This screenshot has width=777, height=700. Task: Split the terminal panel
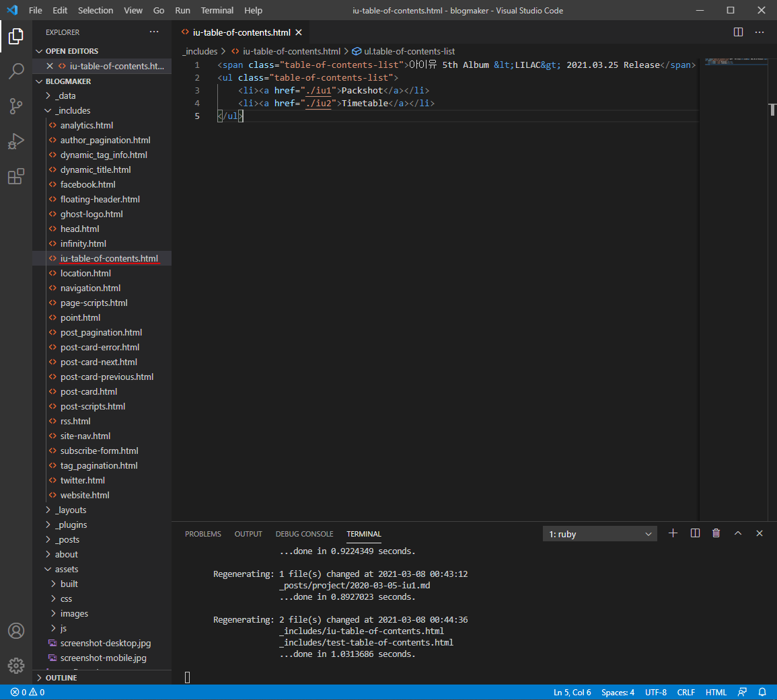pos(695,533)
